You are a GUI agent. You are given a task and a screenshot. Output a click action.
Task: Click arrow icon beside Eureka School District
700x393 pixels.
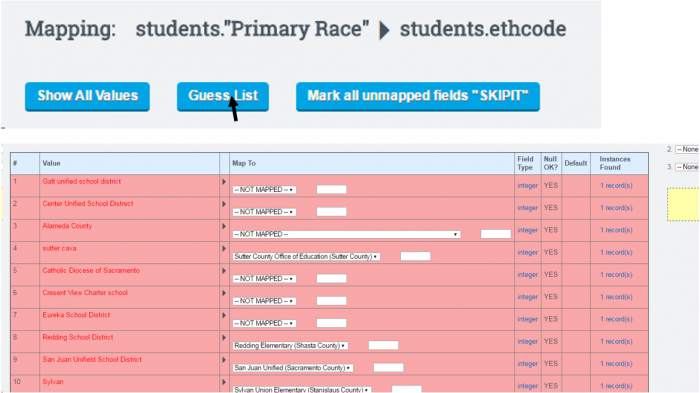click(224, 316)
